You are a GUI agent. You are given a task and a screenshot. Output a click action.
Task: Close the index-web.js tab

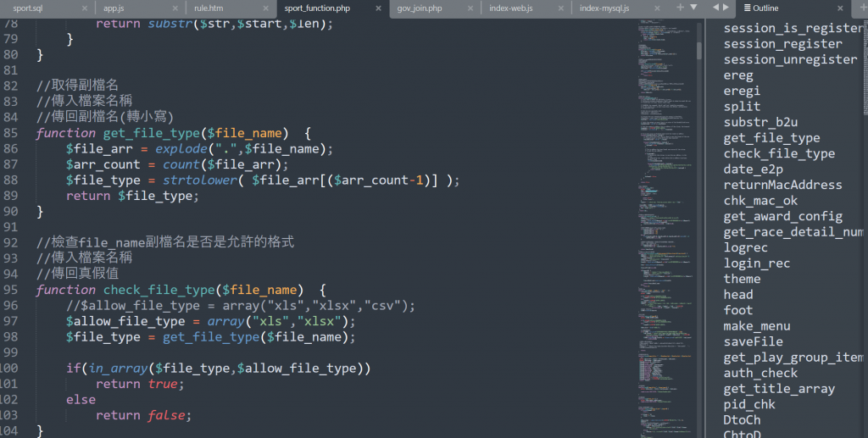(561, 8)
